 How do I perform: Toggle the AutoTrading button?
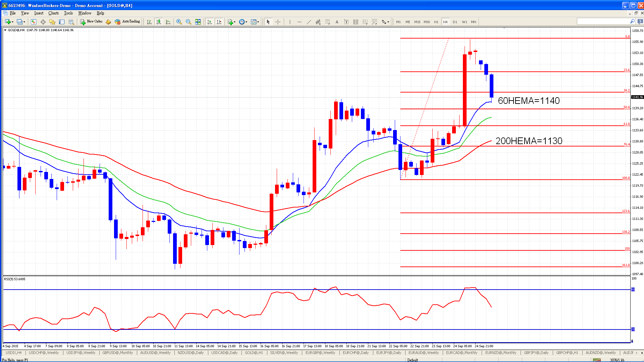point(127,21)
